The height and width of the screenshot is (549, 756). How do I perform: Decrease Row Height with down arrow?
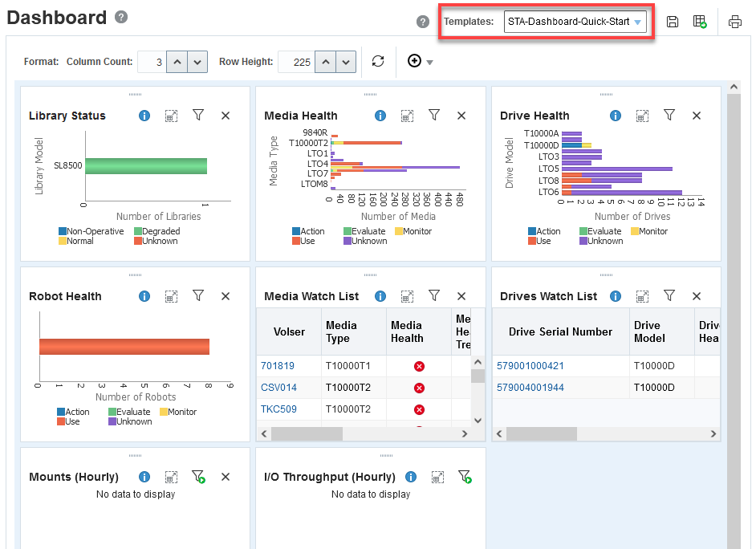point(346,62)
